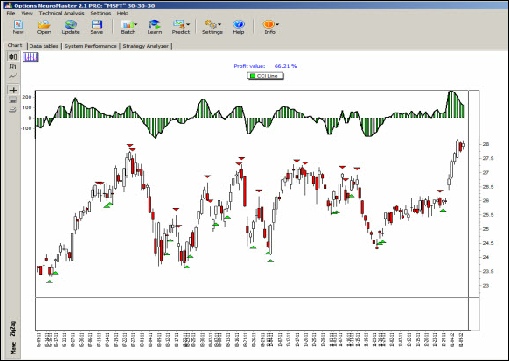Toggle the ZigZag option on left sidebar
This screenshot has width=509, height=361.
coord(13,329)
